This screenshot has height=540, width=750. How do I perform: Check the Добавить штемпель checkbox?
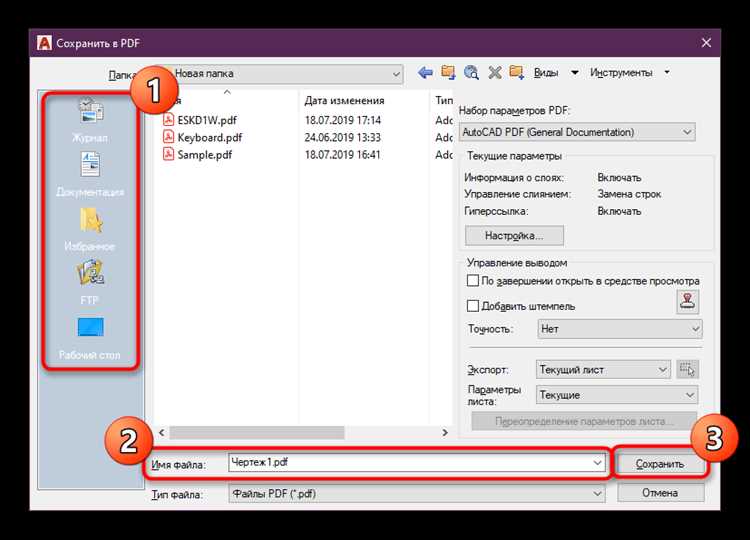pyautogui.click(x=473, y=306)
